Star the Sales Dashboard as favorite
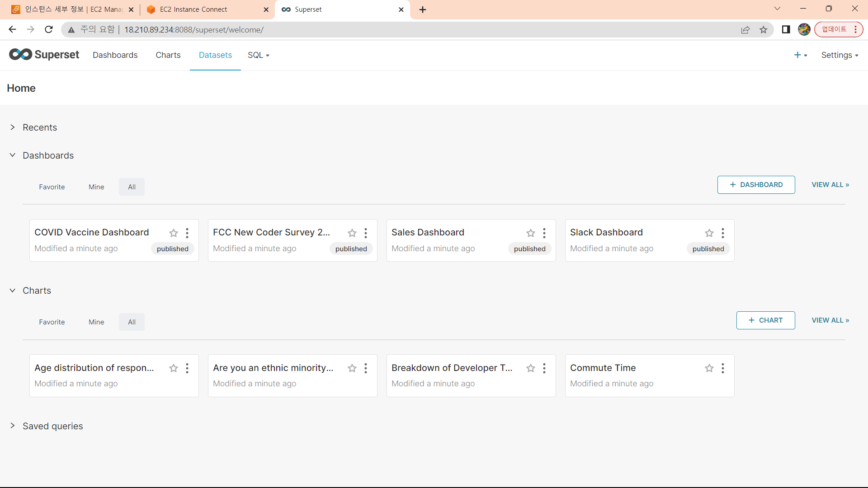The width and height of the screenshot is (868, 488). coord(531,233)
